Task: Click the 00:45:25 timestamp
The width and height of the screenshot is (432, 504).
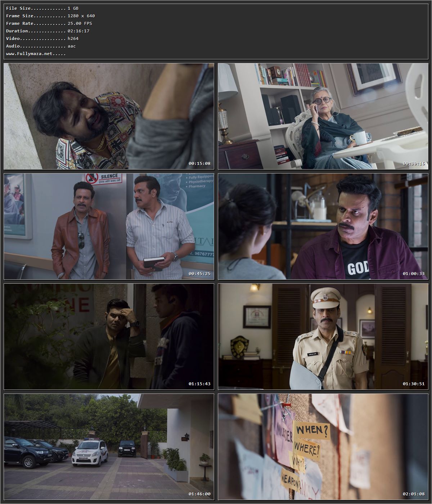Action: click(199, 274)
